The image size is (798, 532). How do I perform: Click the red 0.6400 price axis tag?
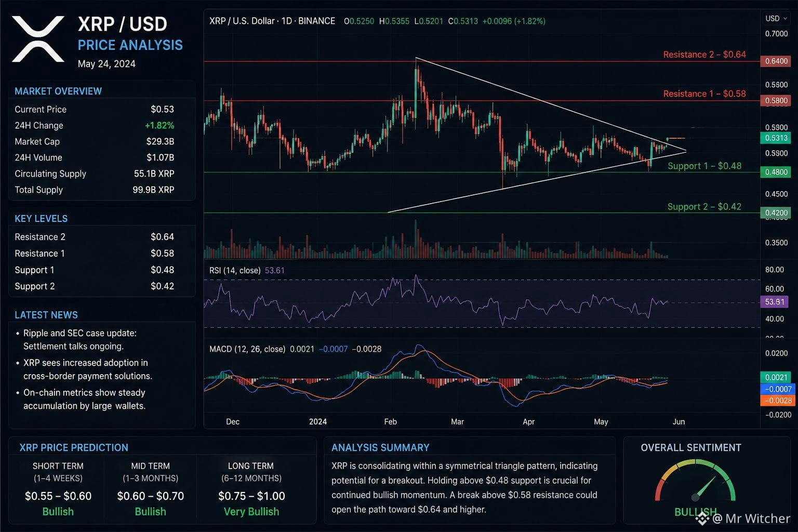(776, 61)
